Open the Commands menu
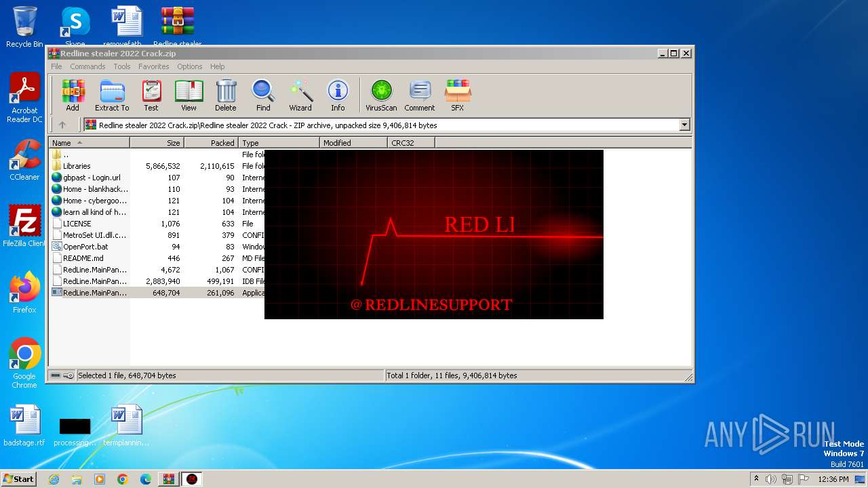 (x=87, y=66)
